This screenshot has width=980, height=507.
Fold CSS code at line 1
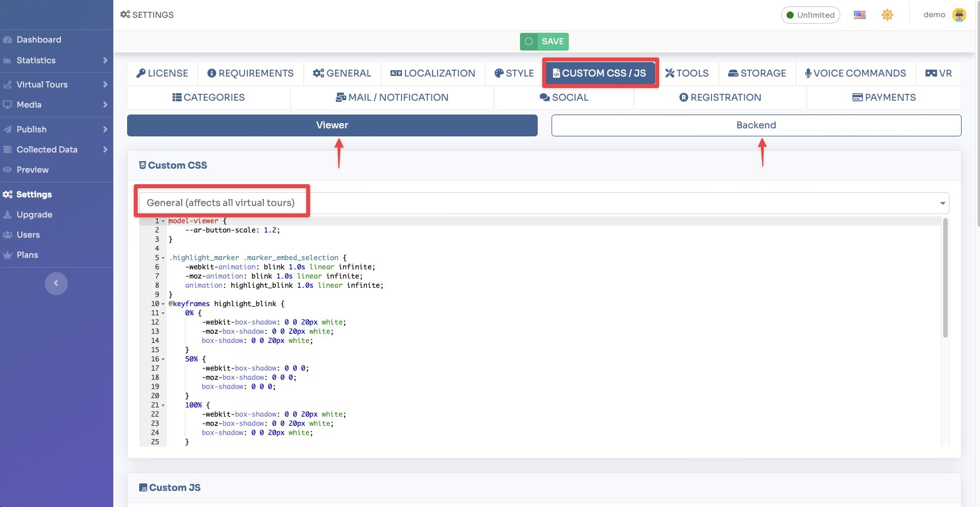click(163, 221)
